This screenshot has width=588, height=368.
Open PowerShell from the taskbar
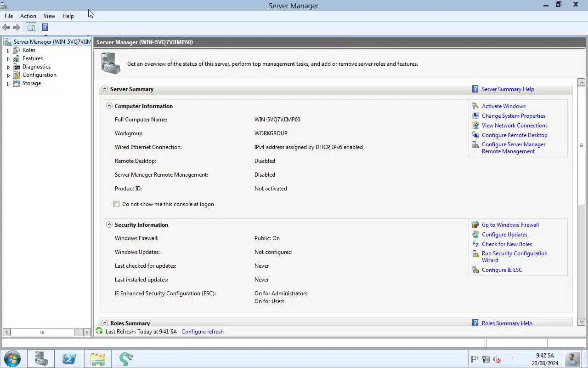tap(69, 359)
